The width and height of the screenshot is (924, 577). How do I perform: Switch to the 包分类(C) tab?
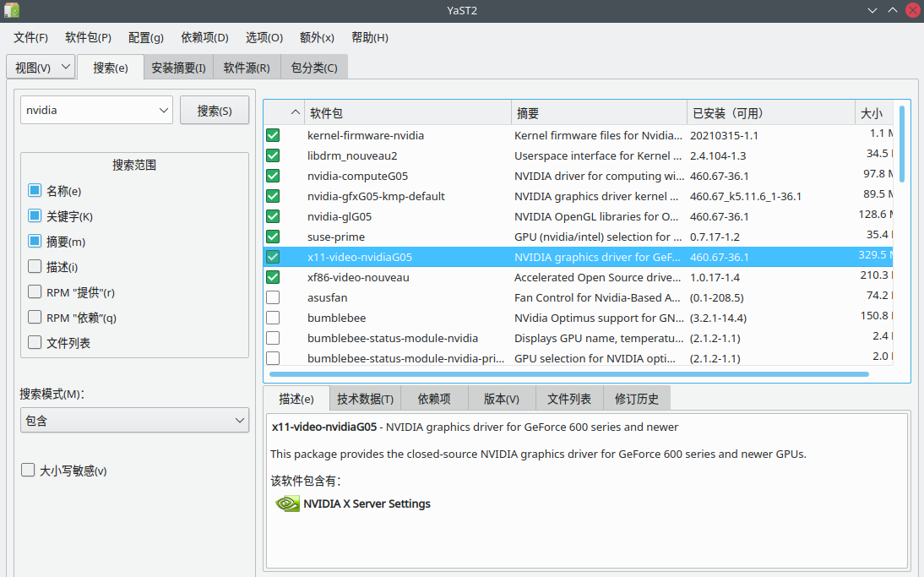click(314, 68)
